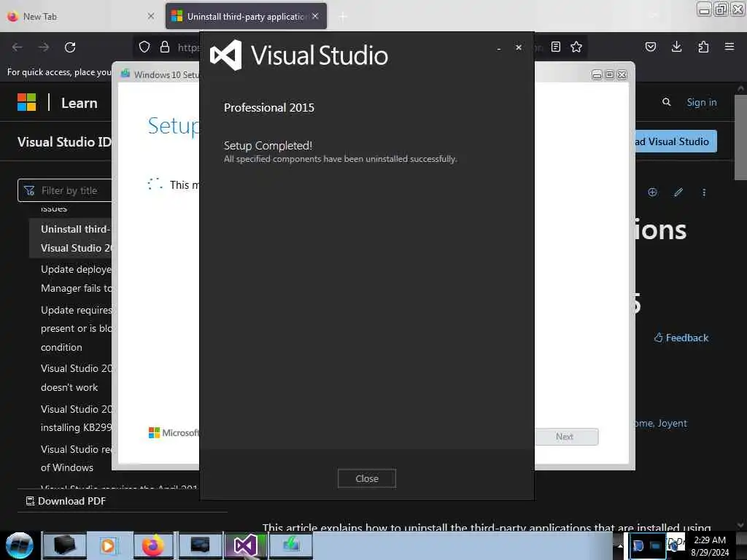Screen dimensions: 747x560
Task: Focus the Filter by title field
Action: (66, 190)
